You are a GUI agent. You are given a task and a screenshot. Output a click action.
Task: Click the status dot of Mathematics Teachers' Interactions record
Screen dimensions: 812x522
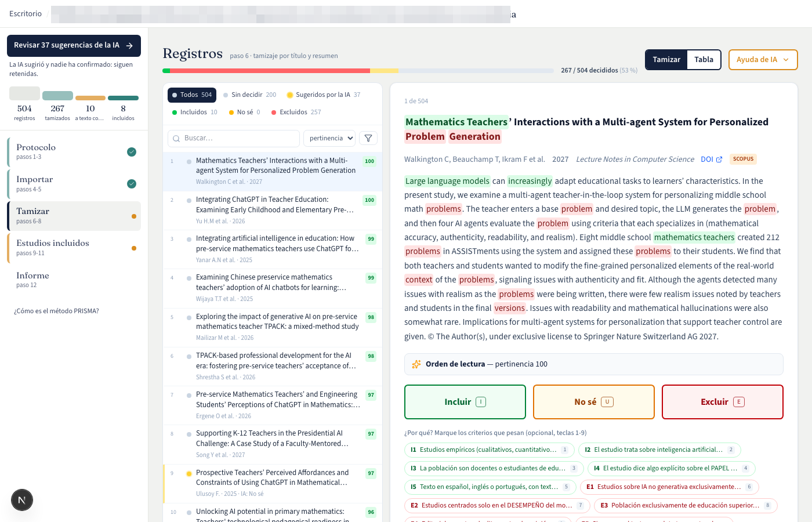(189, 162)
